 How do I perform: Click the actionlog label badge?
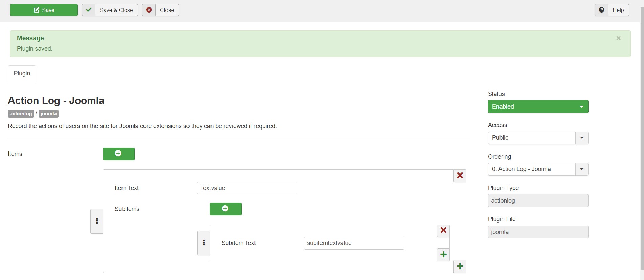click(21, 114)
